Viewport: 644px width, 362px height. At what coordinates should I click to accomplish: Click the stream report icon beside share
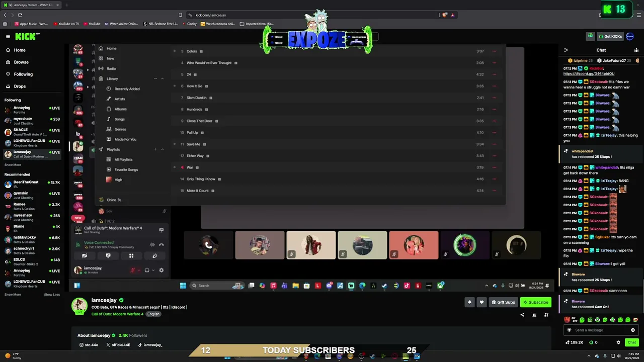pyautogui.click(x=534, y=315)
